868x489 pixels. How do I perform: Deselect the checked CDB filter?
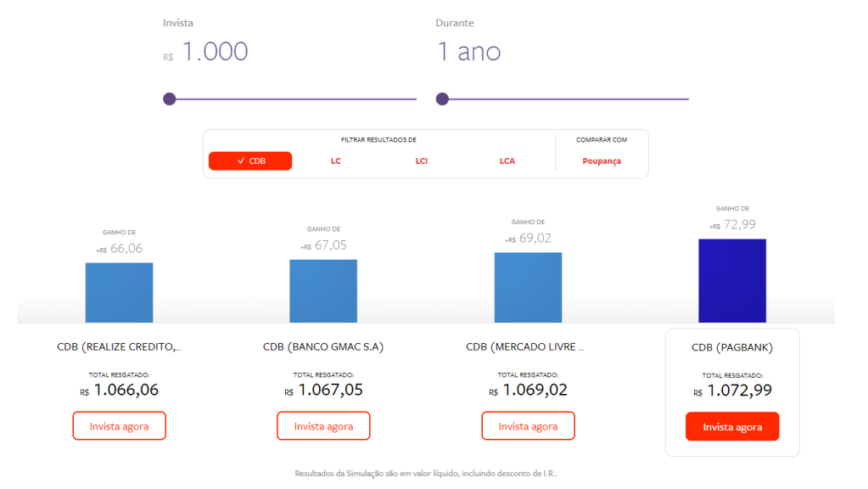point(250,160)
